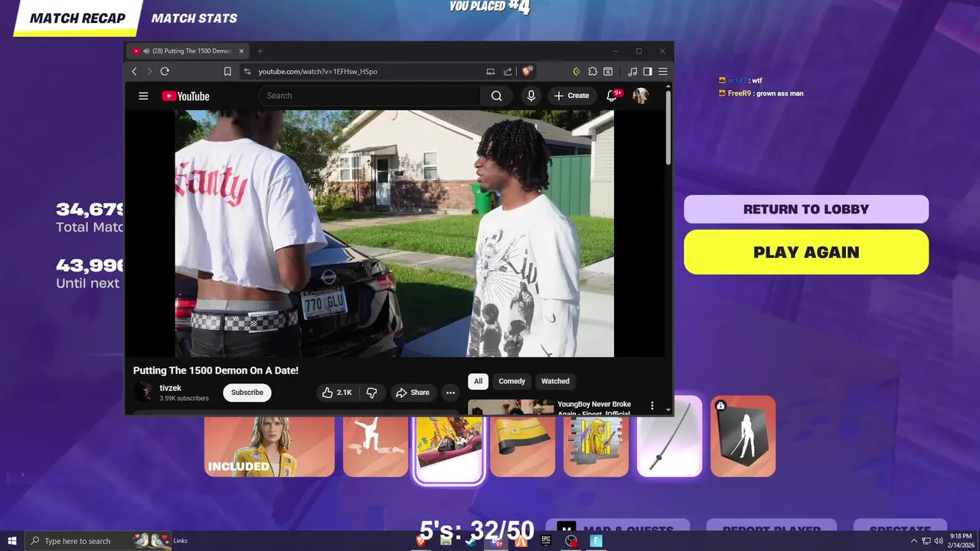Switch to the Match Recap tab in Fortnite
Image resolution: width=980 pixels, height=551 pixels.
(x=77, y=18)
